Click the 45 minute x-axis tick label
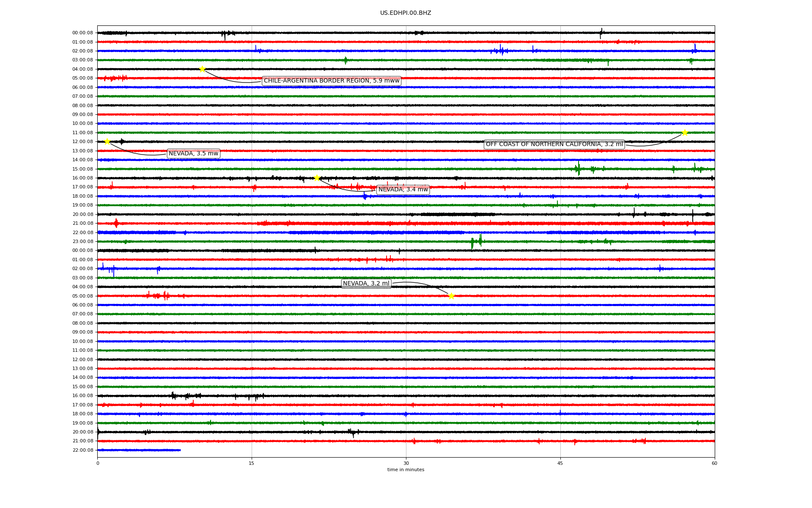The height and width of the screenshot is (508, 812). [x=560, y=463]
